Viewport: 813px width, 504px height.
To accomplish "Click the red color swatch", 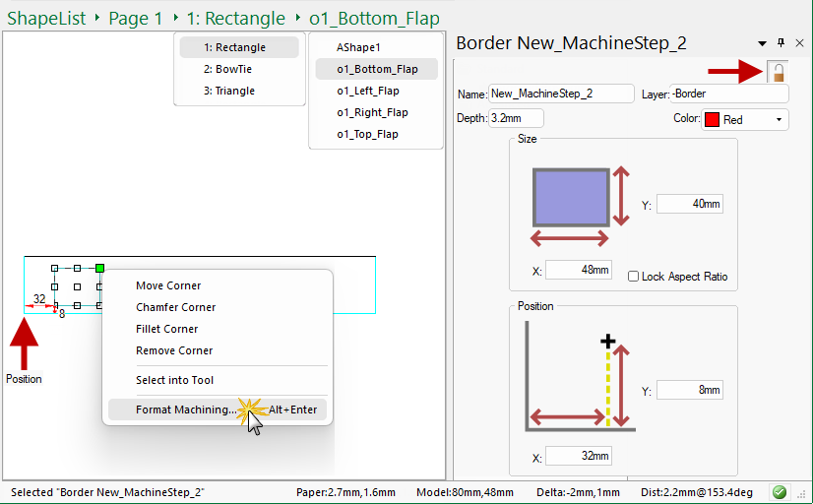I will (x=712, y=119).
